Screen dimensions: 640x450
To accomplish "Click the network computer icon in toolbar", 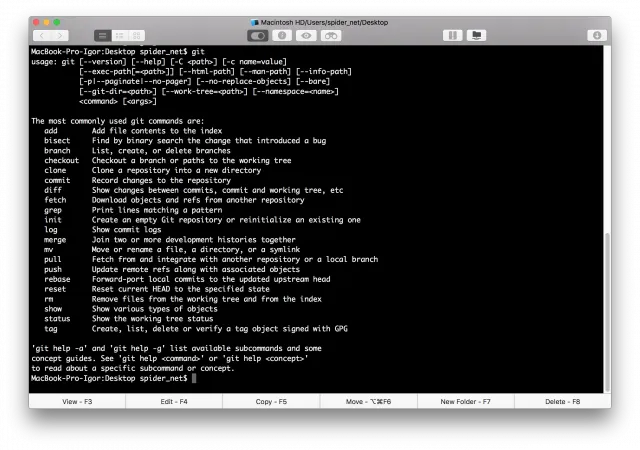I will [476, 36].
